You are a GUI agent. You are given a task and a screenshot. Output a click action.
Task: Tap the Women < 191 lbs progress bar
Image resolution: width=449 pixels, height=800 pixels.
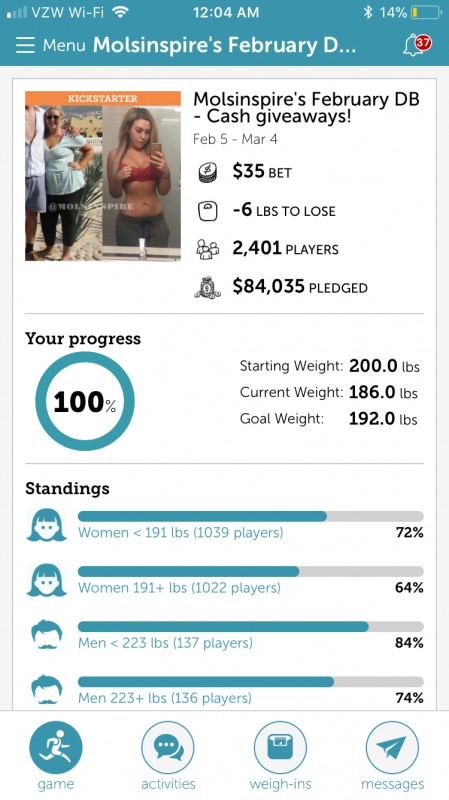pos(251,516)
